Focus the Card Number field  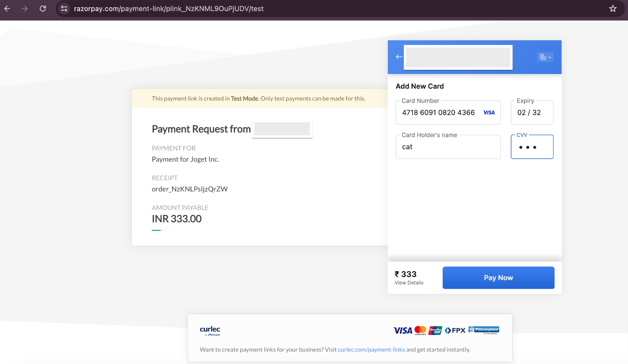(439, 113)
